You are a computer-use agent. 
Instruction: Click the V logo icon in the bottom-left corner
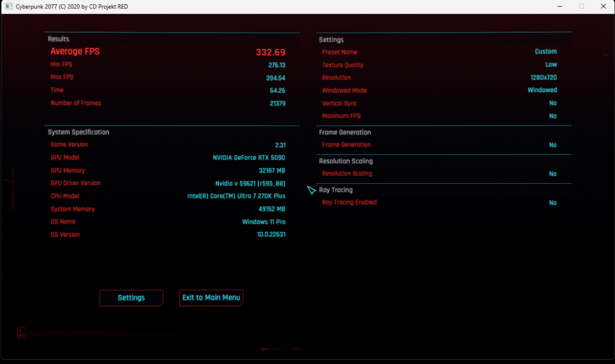(21, 333)
